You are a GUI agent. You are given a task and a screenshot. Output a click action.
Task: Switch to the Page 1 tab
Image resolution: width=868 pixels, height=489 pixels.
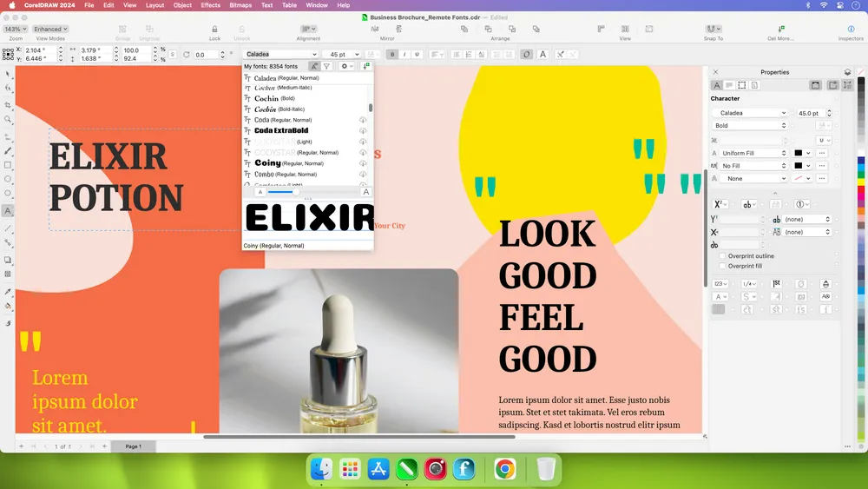(x=133, y=446)
